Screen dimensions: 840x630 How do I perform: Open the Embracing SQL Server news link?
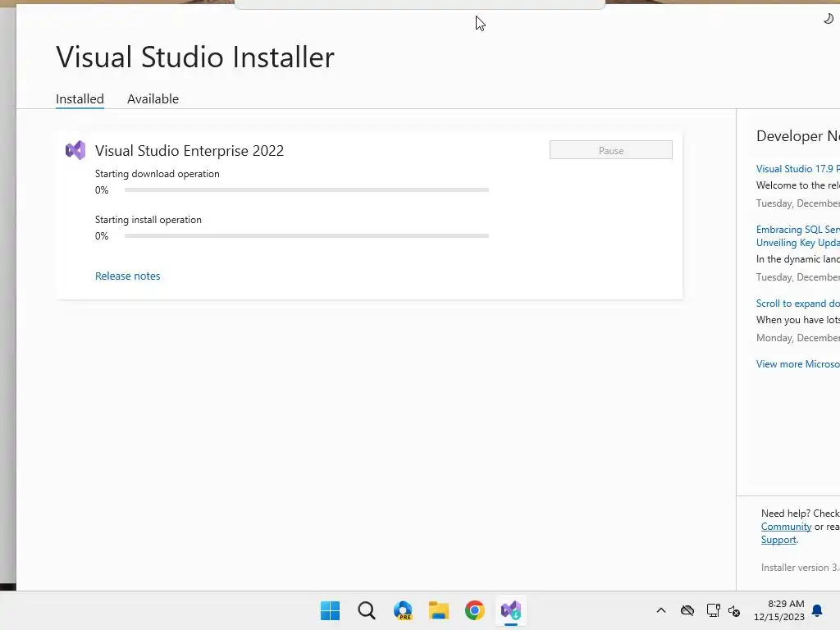click(797, 235)
